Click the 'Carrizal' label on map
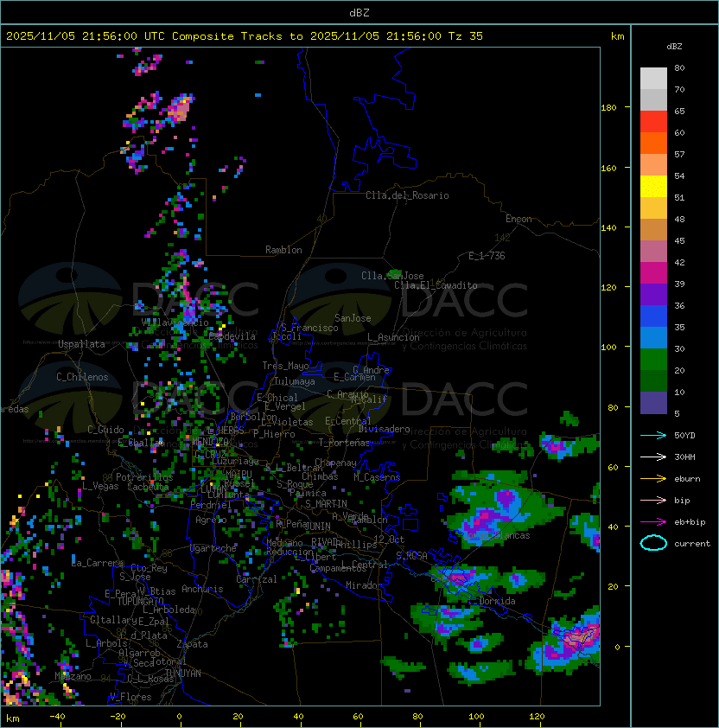719x728 pixels. (257, 579)
